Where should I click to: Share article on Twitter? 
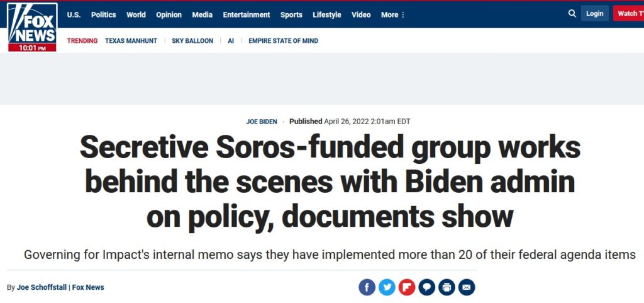(387, 287)
